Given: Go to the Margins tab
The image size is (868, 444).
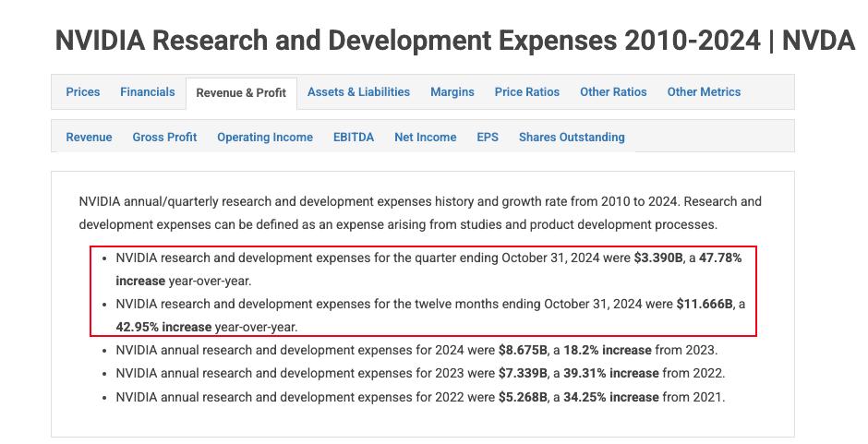Looking at the screenshot, I should point(452,92).
